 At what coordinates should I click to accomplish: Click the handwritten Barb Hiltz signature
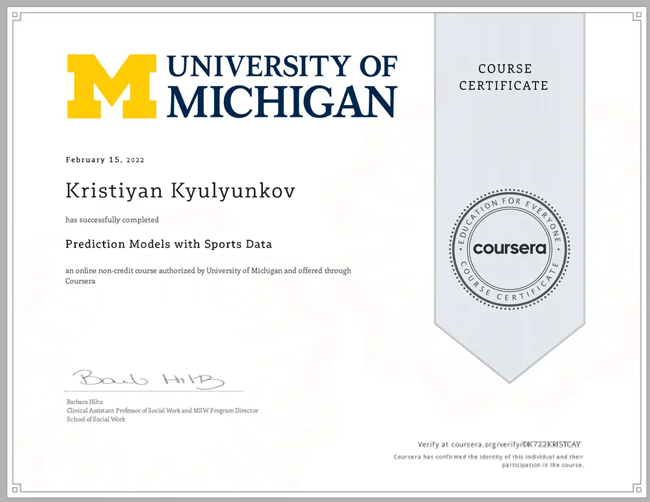148,379
